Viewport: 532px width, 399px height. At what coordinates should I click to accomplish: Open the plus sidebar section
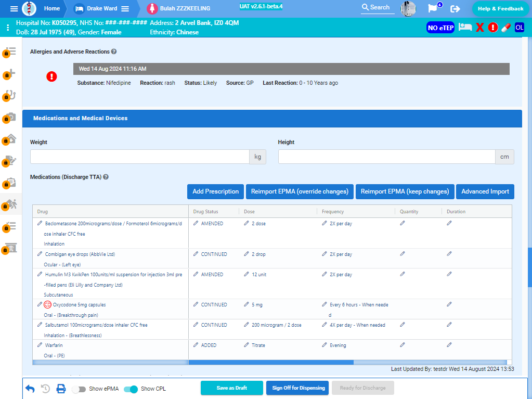[9, 74]
